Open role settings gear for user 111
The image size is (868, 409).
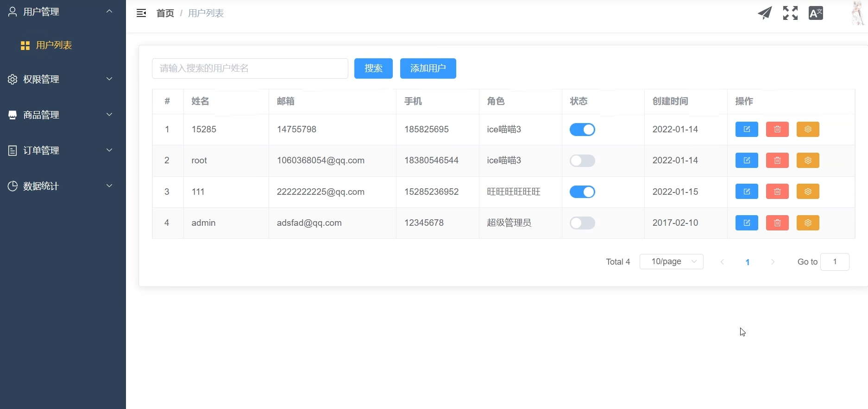(x=808, y=192)
